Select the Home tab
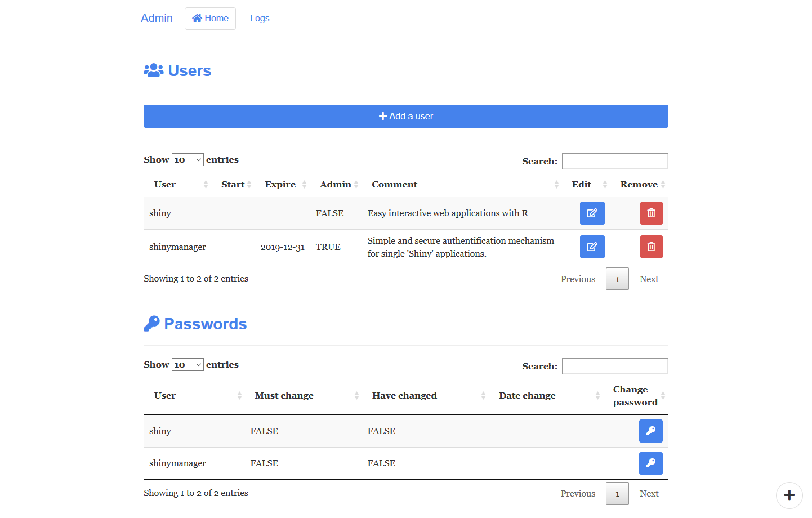Screen dimensions: 812x518 210,18
